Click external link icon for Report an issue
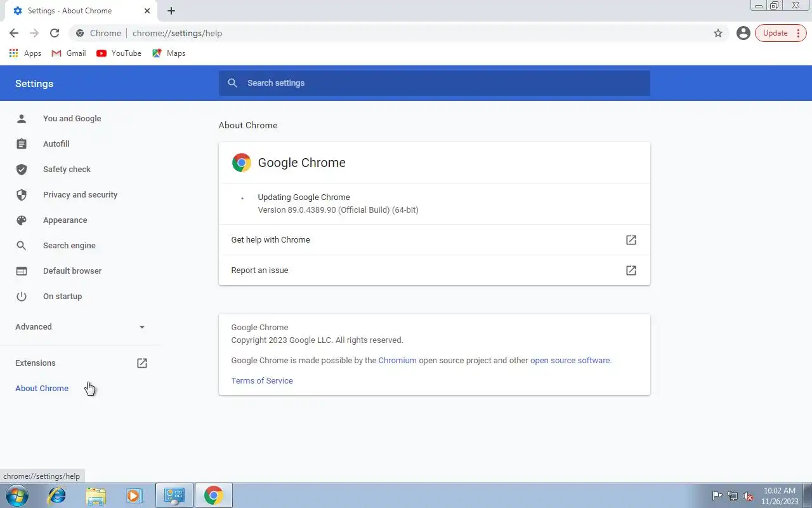 coord(631,271)
